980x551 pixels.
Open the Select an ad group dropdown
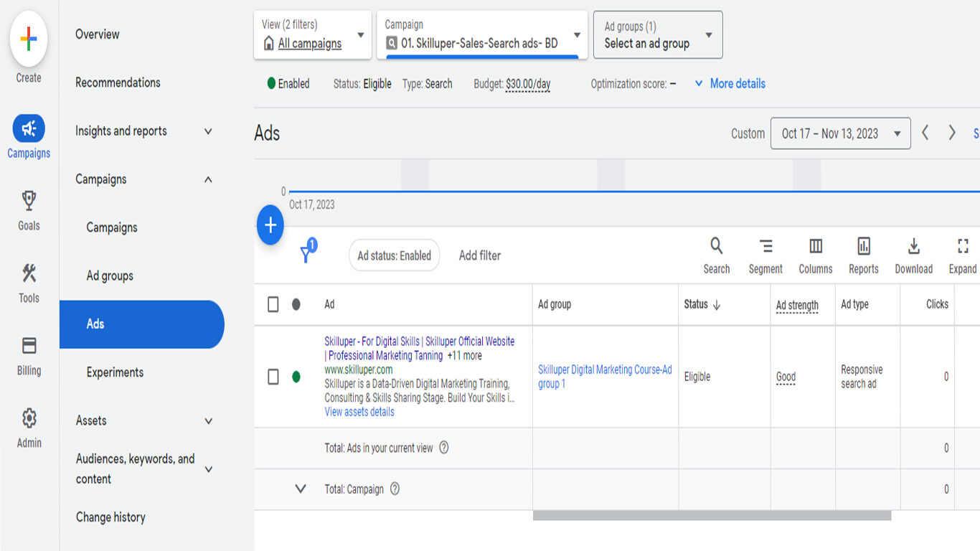pos(658,34)
